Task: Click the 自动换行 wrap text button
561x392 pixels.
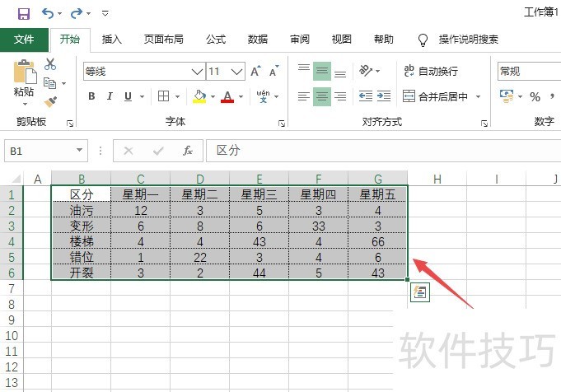Action: pos(430,71)
